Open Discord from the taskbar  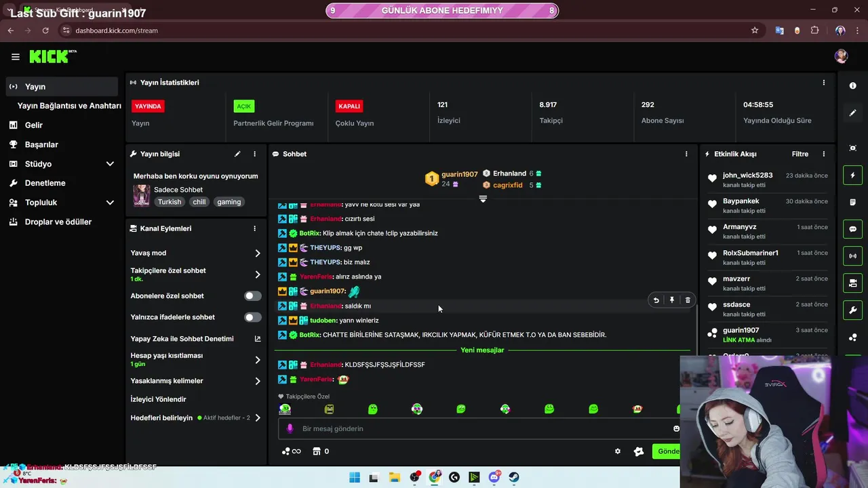pyautogui.click(x=494, y=477)
